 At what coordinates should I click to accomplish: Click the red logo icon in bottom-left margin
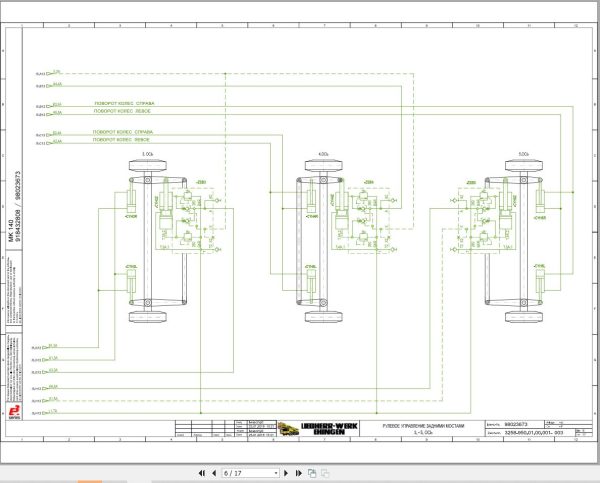point(14,412)
